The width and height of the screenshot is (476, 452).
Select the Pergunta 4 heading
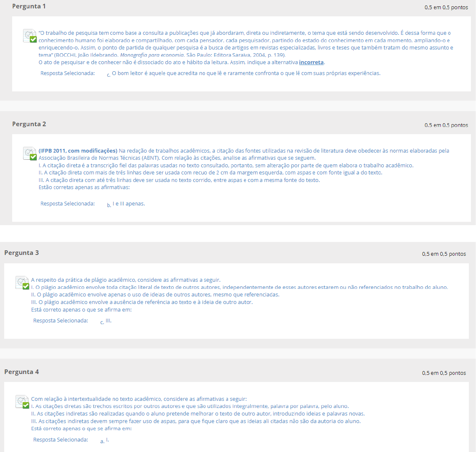click(21, 372)
